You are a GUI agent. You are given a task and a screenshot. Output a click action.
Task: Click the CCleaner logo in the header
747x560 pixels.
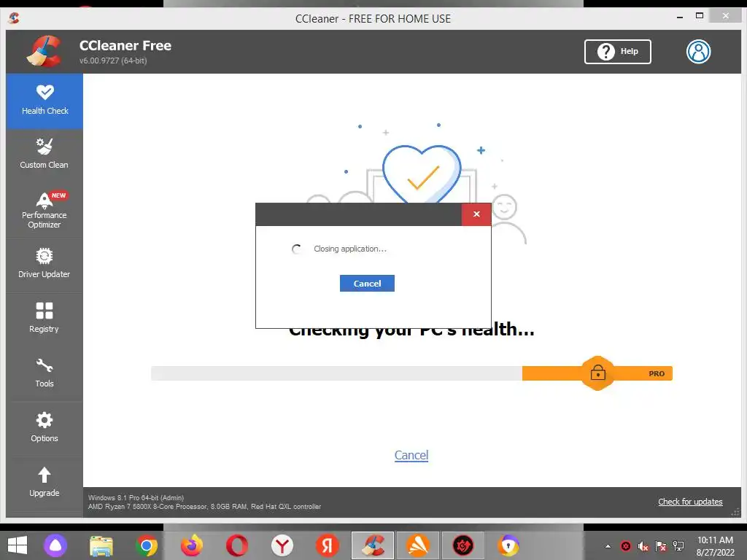44,51
